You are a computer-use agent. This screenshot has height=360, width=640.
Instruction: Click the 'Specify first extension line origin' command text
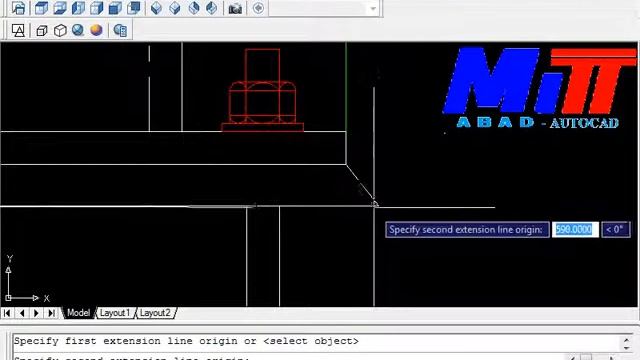click(x=186, y=341)
